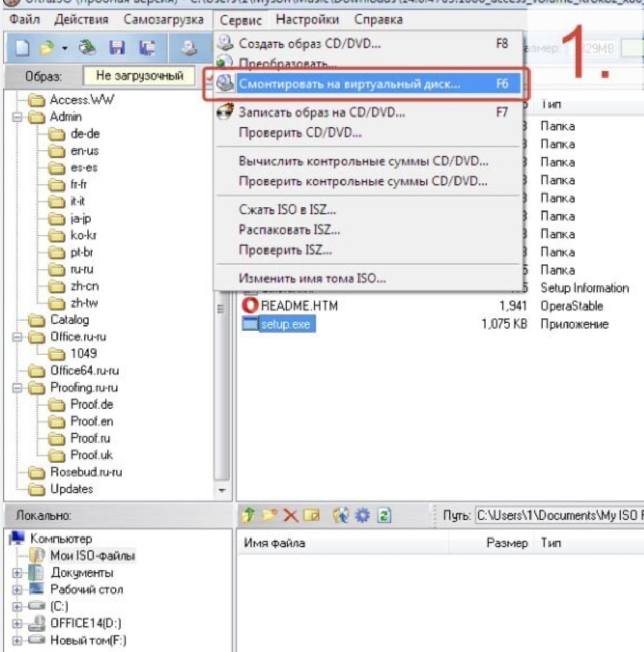Choose Проверить ISZ menu entry
This screenshot has height=652, width=644.
(368, 250)
